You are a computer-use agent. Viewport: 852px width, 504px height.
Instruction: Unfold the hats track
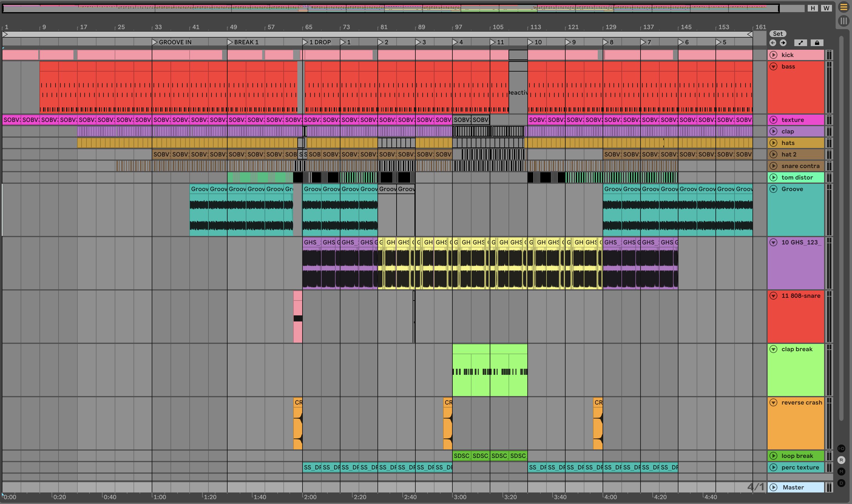tap(773, 143)
